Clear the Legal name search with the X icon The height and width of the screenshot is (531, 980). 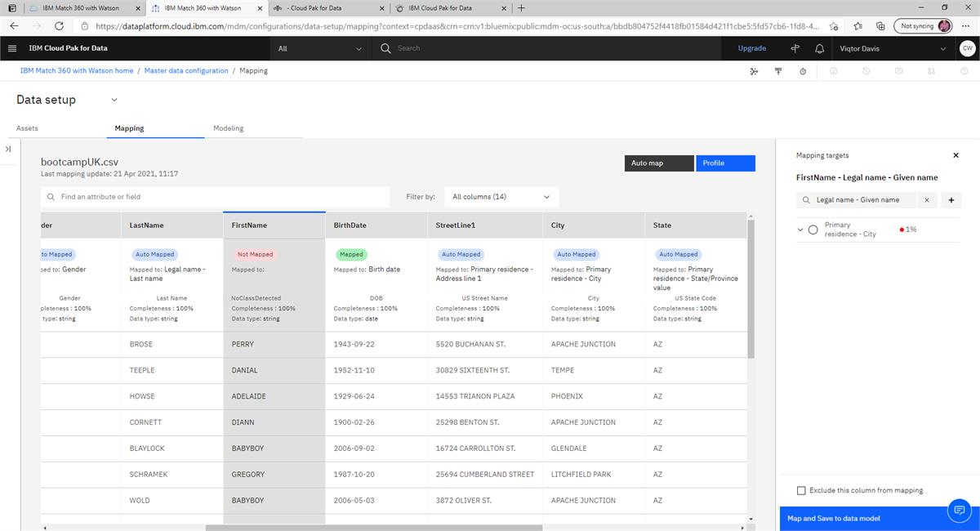[927, 199]
